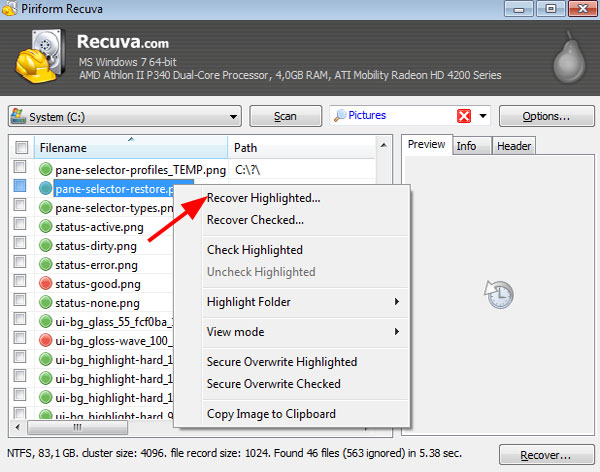
Task: Check the box for pane-selector-restore file
Action: pos(20,186)
